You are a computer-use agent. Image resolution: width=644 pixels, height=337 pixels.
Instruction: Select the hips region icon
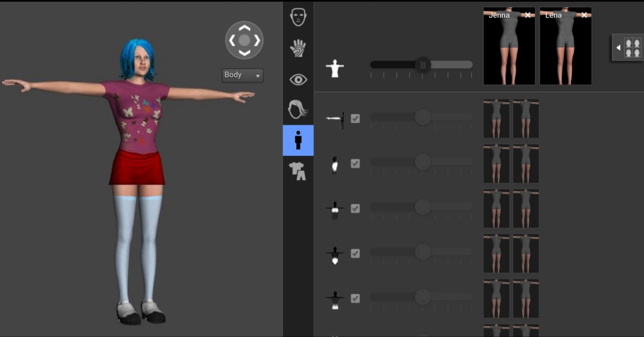pyautogui.click(x=335, y=253)
